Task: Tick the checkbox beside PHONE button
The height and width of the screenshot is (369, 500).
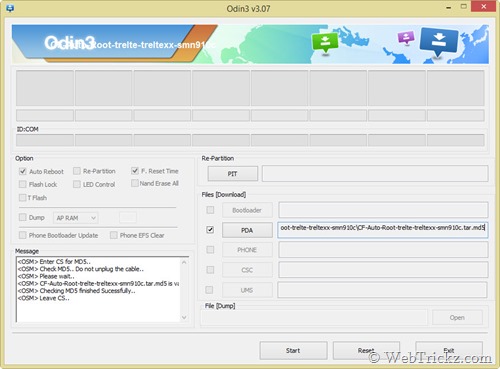Action: point(210,249)
